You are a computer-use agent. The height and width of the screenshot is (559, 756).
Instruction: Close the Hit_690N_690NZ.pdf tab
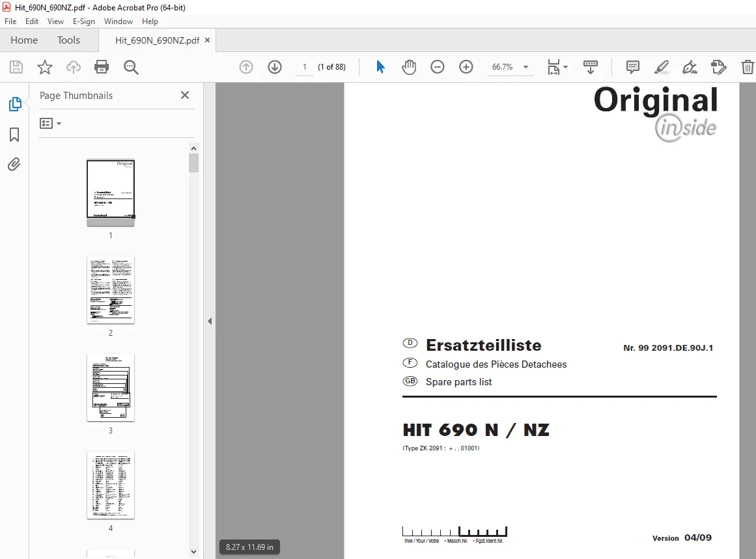click(207, 40)
